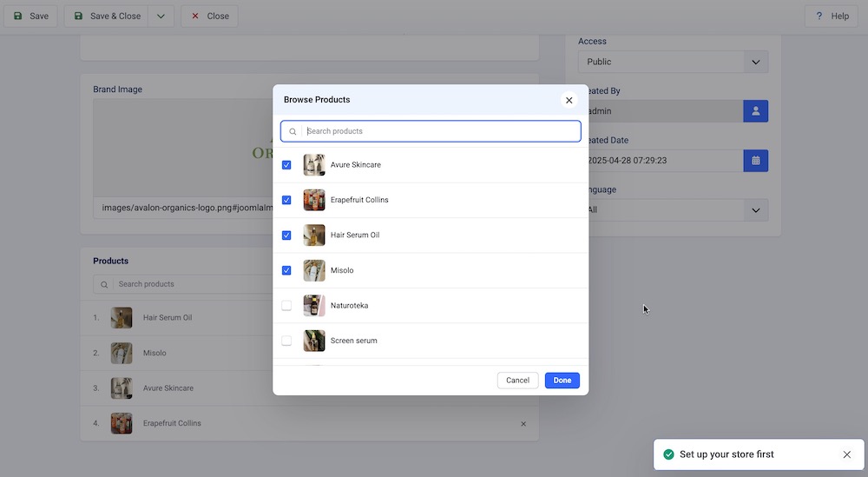
Task: Click the calendar icon for Created Date
Action: coord(755,161)
